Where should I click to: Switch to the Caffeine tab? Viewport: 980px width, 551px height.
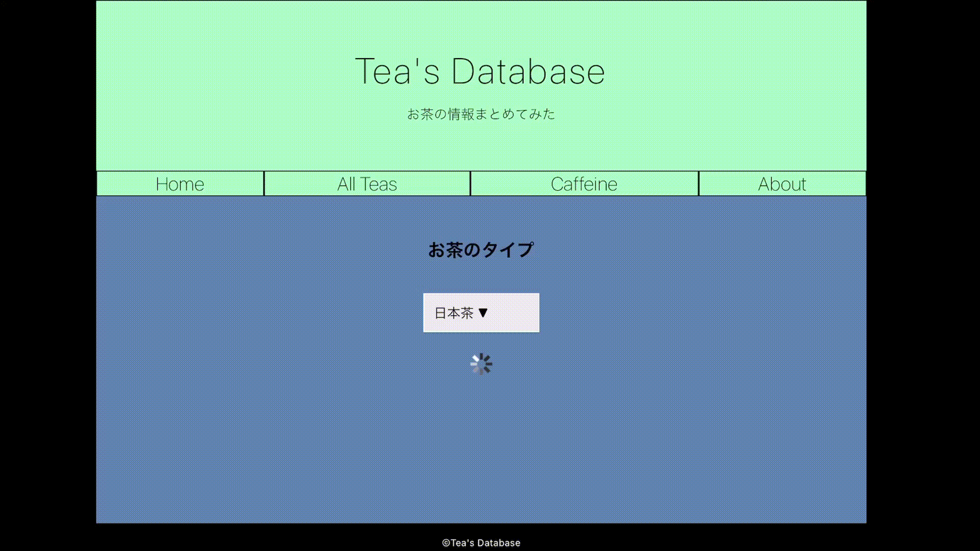[584, 184]
